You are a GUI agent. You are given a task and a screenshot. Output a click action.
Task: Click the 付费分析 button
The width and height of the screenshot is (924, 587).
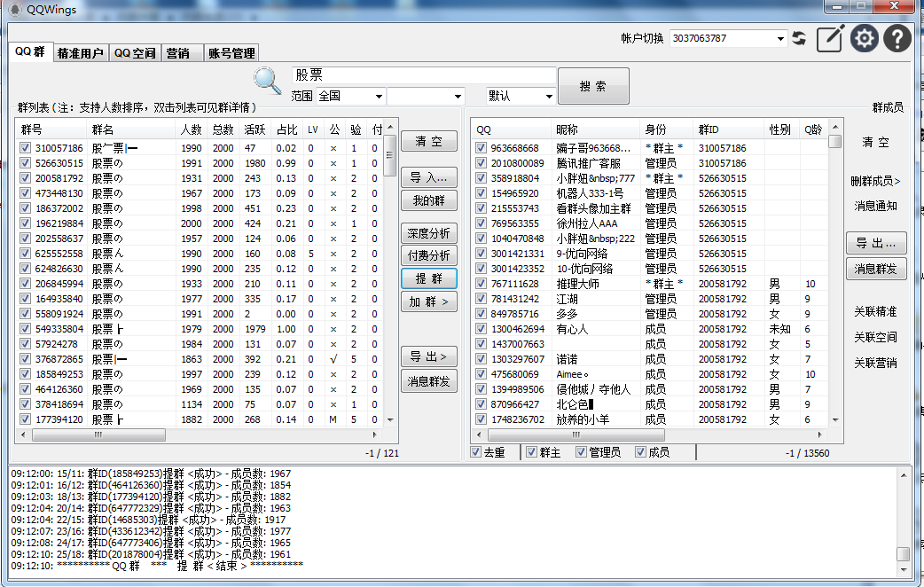[x=428, y=255]
